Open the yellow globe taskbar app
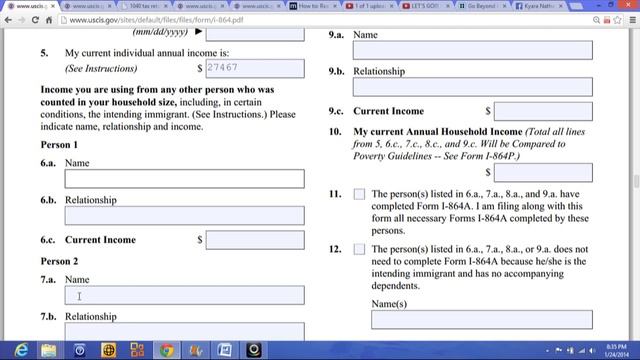Image resolution: width=640 pixels, height=360 pixels. [x=109, y=350]
